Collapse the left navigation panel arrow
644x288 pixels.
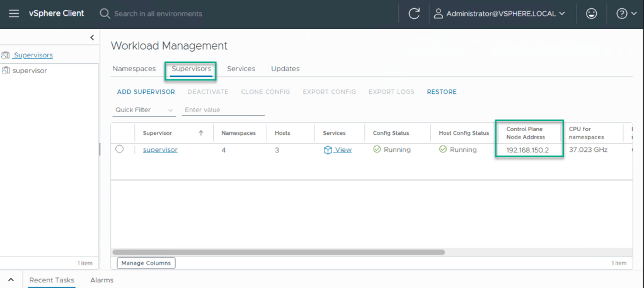[x=92, y=38]
